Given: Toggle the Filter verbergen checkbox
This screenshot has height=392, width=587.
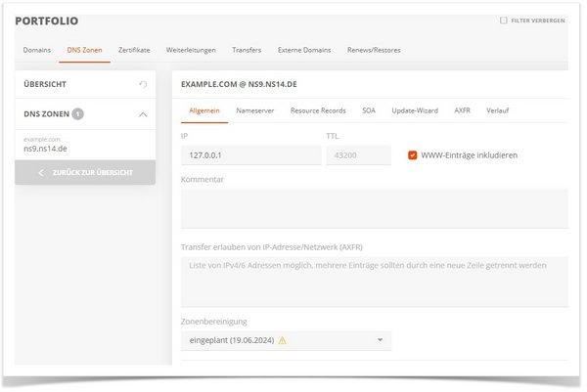Looking at the screenshot, I should click(x=504, y=21).
